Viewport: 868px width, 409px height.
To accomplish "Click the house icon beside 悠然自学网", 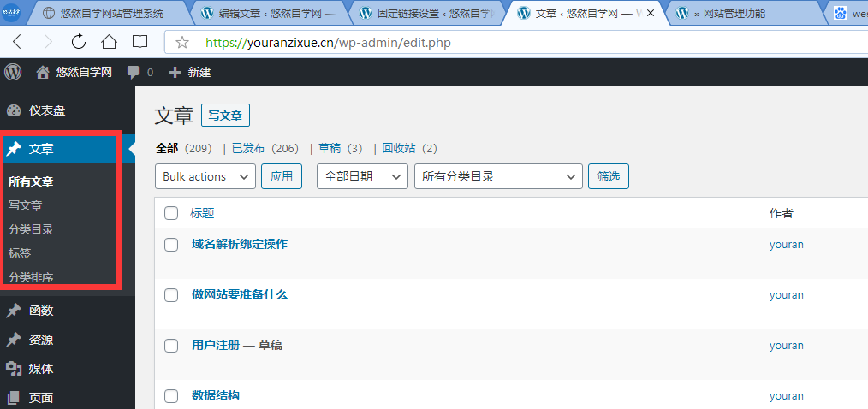I will pos(43,72).
